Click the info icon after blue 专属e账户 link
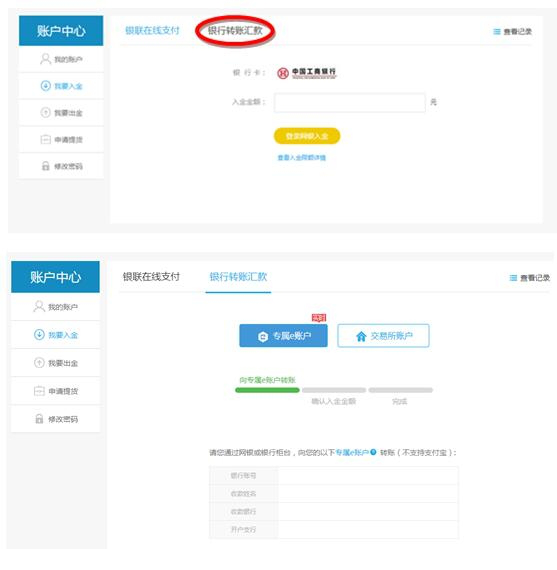This screenshot has width=557, height=570. pos(373,452)
